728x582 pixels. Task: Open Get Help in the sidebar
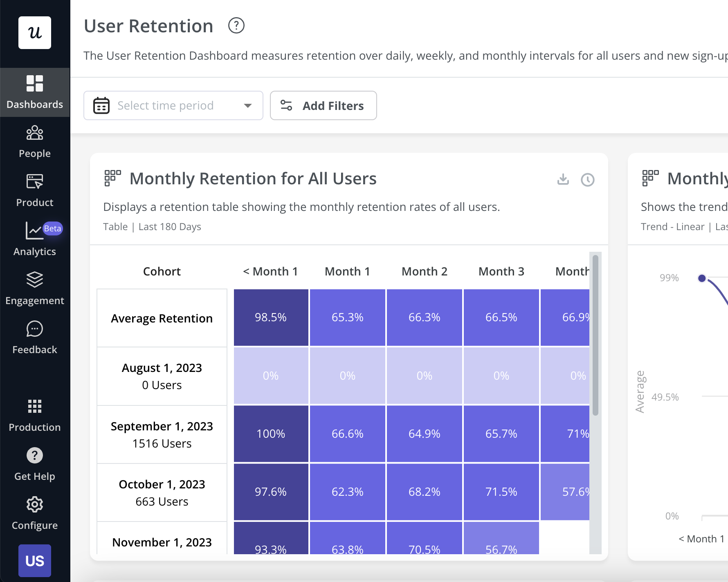click(35, 464)
